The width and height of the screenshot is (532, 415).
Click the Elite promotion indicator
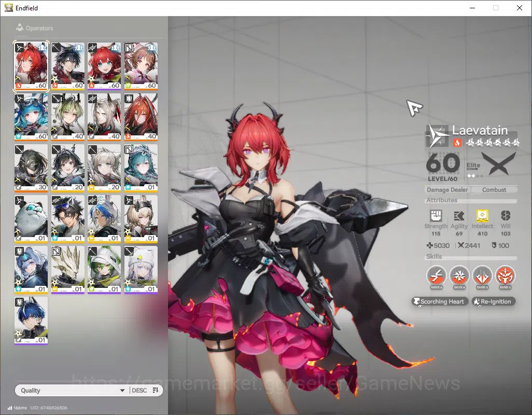coord(474,170)
